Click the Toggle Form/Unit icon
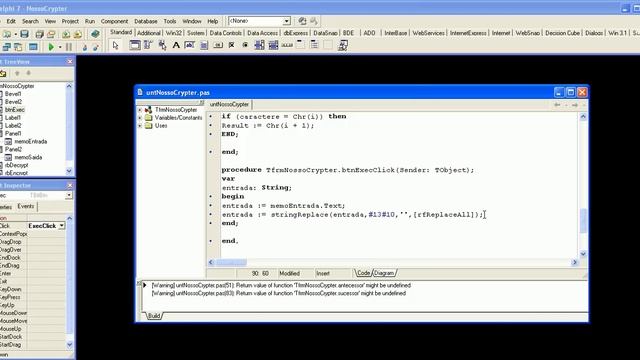The height and width of the screenshot is (360, 640). [x=18, y=47]
